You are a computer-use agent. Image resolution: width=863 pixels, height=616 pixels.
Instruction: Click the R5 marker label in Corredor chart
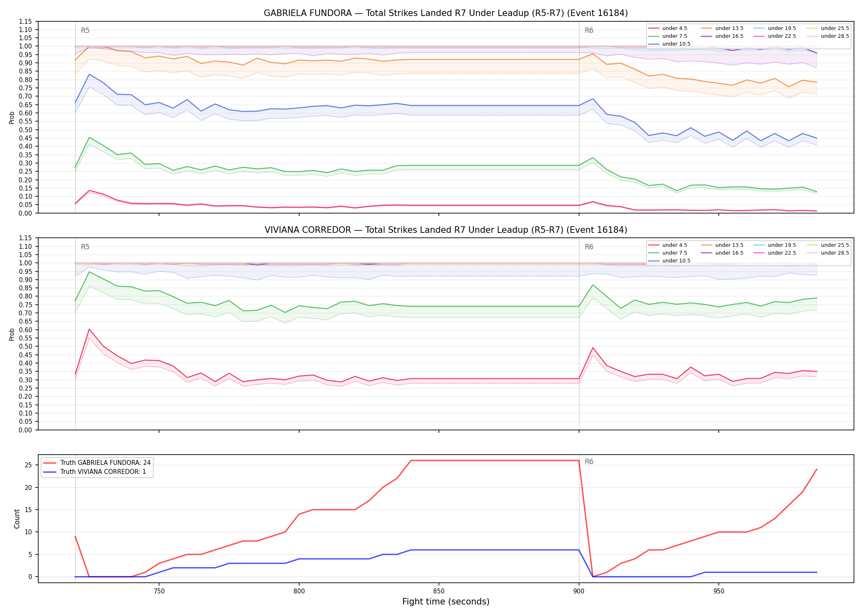click(85, 247)
